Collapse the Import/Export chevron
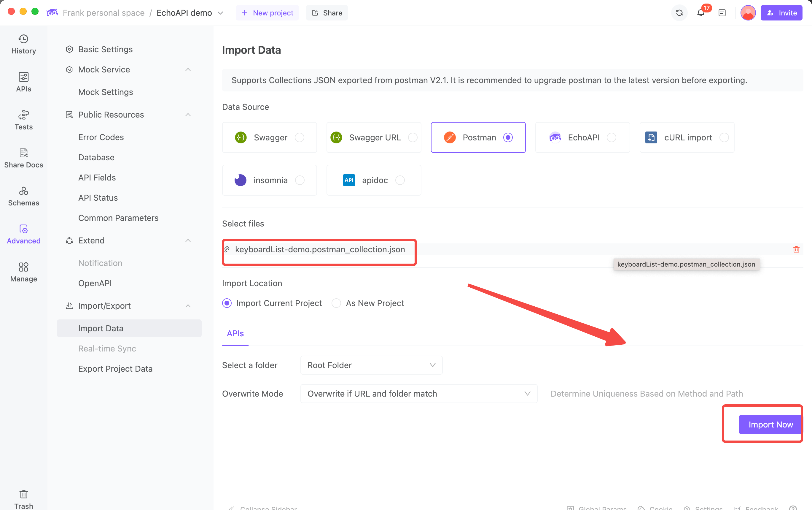Image resolution: width=812 pixels, height=510 pixels. [188, 306]
